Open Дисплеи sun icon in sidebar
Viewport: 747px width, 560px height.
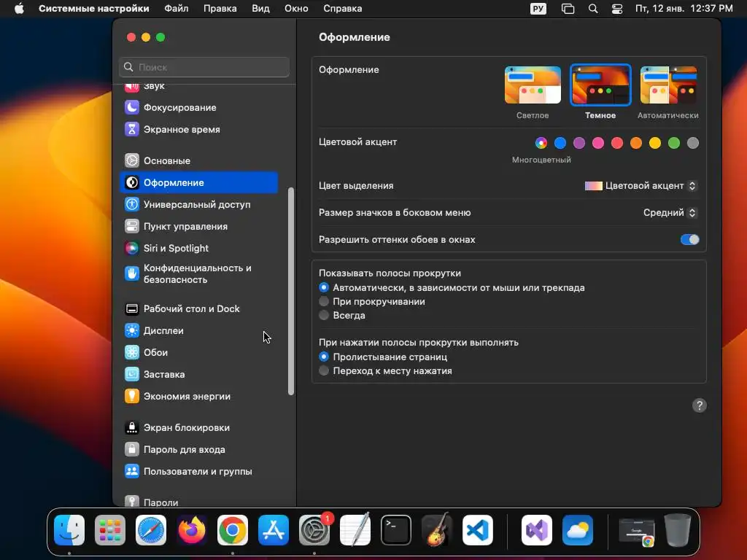(132, 331)
